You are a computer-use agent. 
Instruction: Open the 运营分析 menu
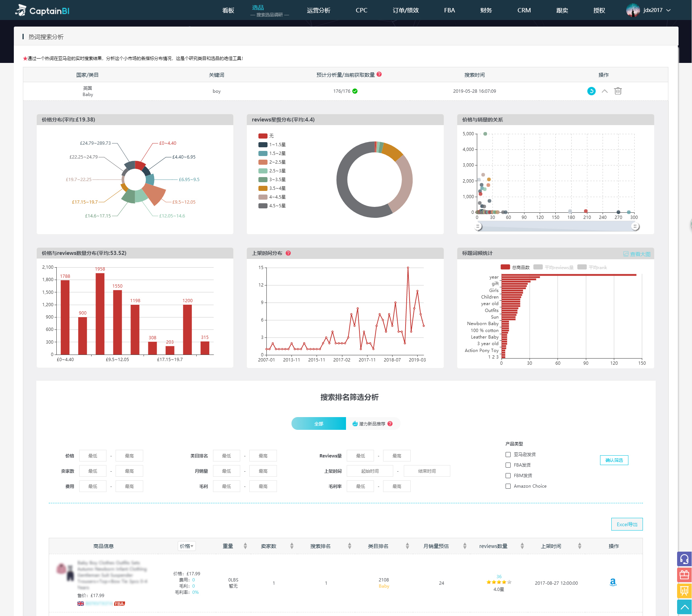pos(318,10)
